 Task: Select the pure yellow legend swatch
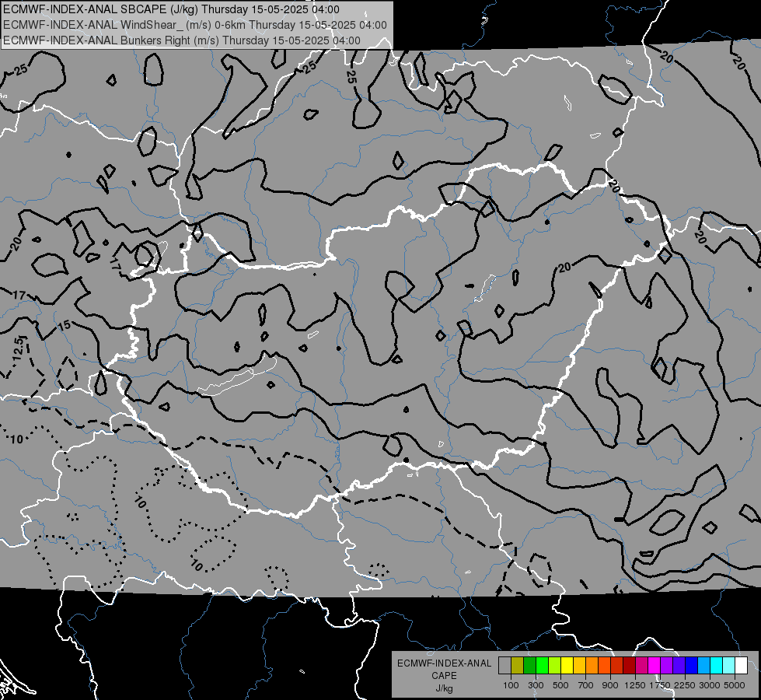point(567,666)
